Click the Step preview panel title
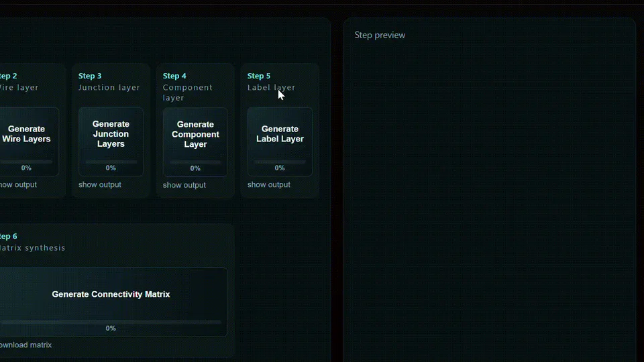 (380, 36)
